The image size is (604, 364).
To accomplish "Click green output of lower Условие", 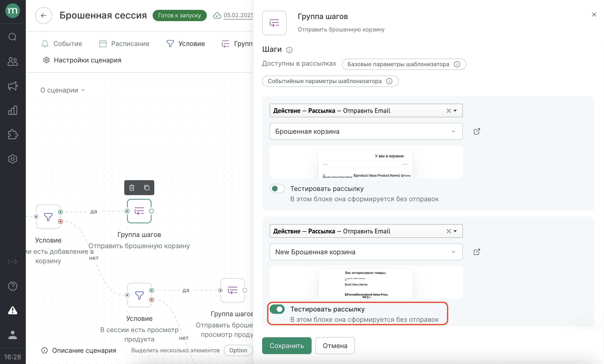I will [152, 290].
